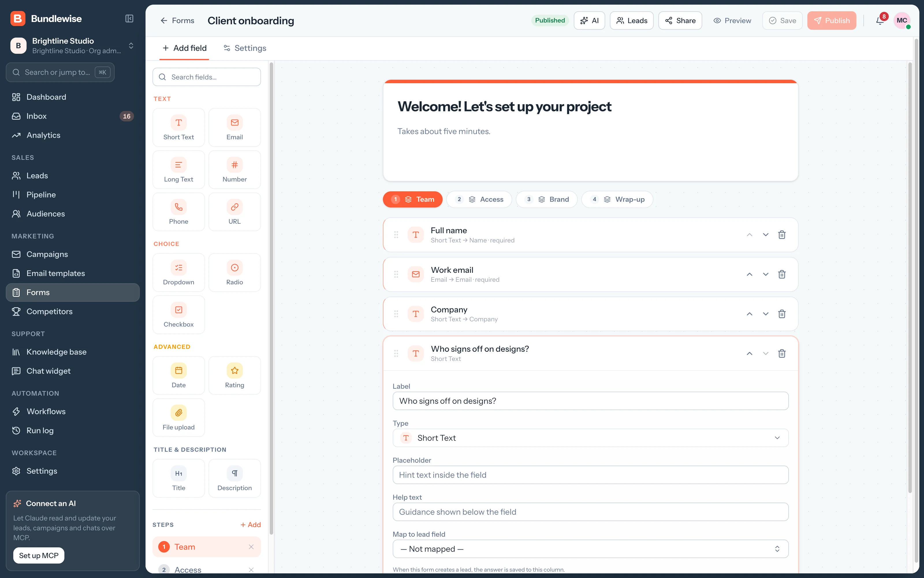Add a File upload field tile
The image size is (924, 578).
178,417
